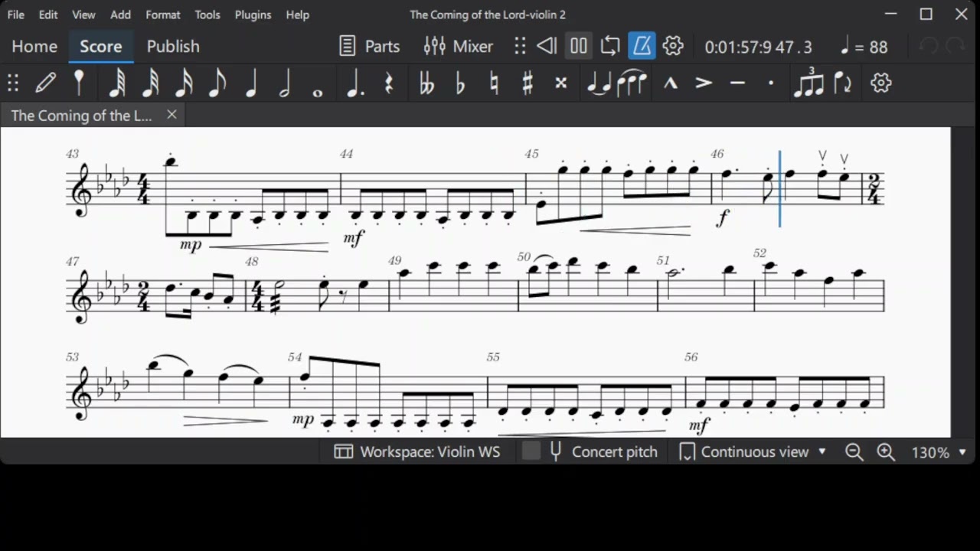
Task: Rewind playback to the start
Action: (x=547, y=46)
